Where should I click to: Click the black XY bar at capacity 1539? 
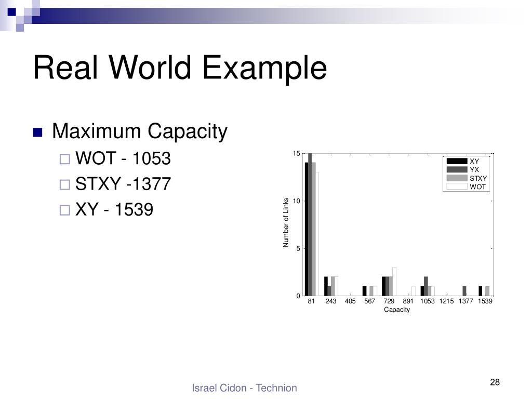[481, 291]
